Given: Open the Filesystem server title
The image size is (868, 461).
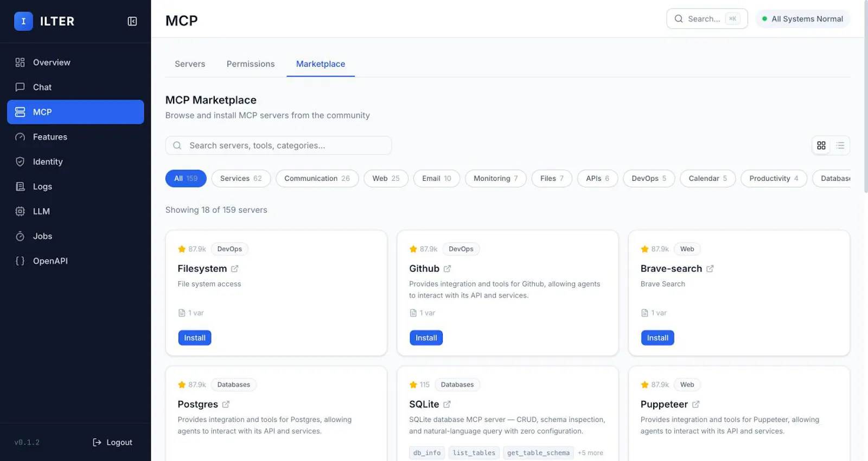Looking at the screenshot, I should point(202,269).
